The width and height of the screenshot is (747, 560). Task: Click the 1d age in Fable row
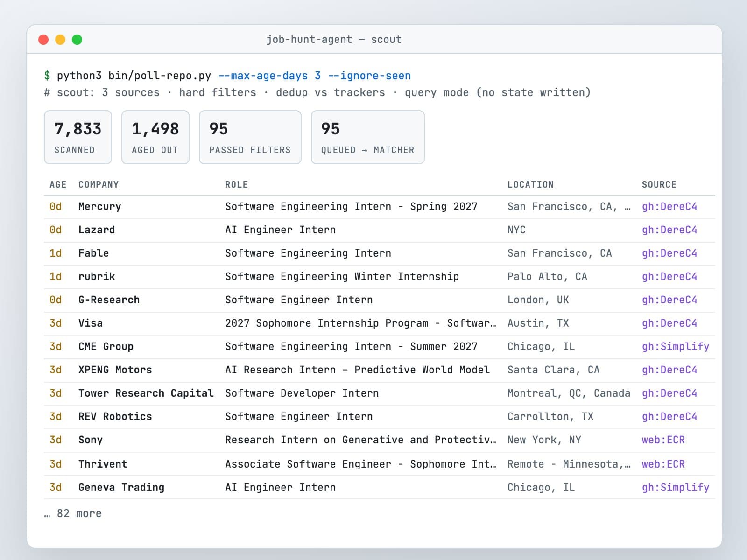(x=56, y=253)
